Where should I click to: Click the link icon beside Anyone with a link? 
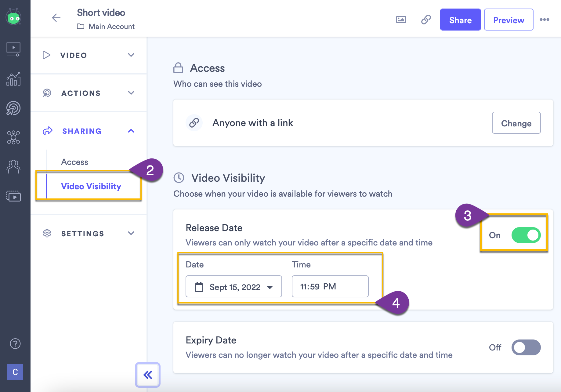pos(194,123)
